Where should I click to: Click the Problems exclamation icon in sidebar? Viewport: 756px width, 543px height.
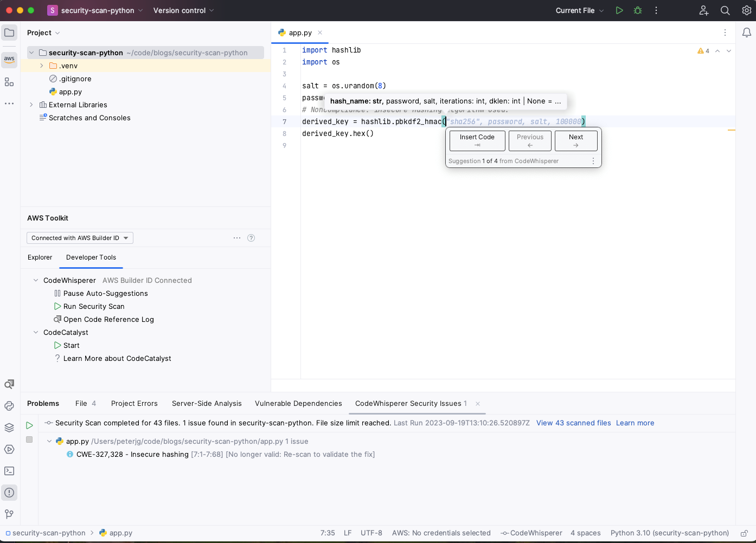(x=9, y=493)
